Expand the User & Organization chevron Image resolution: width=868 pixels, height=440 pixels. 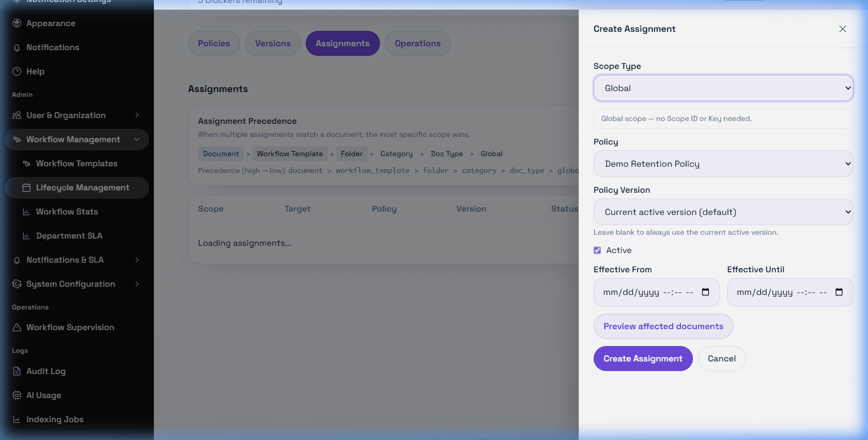pos(137,115)
